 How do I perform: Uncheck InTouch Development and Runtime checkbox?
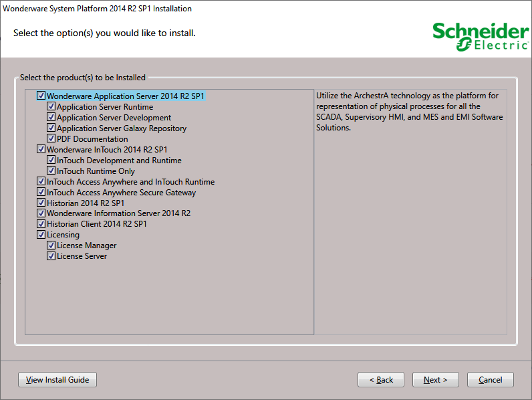click(x=51, y=160)
